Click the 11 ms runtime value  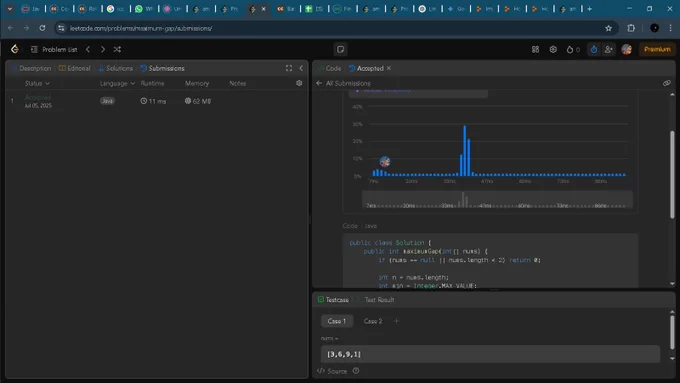(153, 101)
